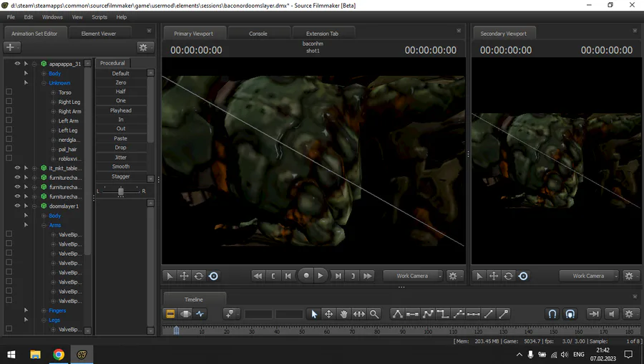The width and height of the screenshot is (644, 364).
Task: Collapse the doomslayer1 tree node
Action: pos(34,206)
